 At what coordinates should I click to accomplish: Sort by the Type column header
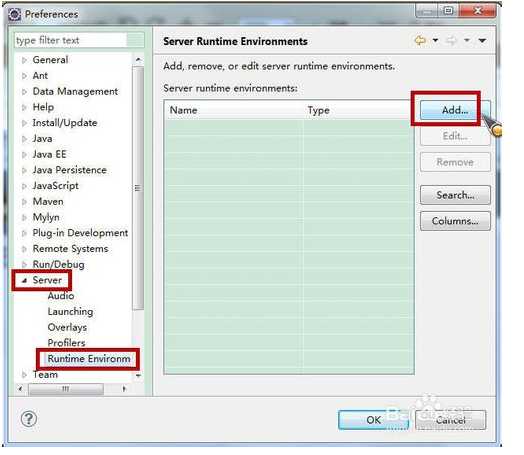(358, 110)
